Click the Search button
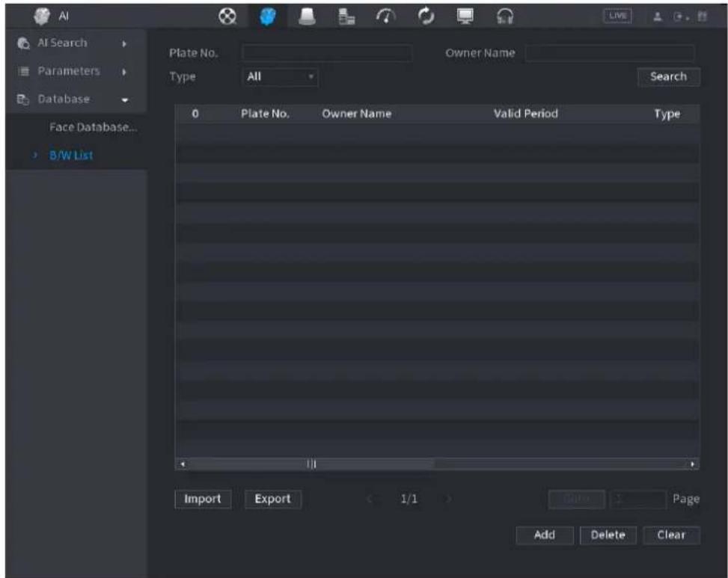Image resolution: width=728 pixels, height=578 pixels. pos(669,76)
